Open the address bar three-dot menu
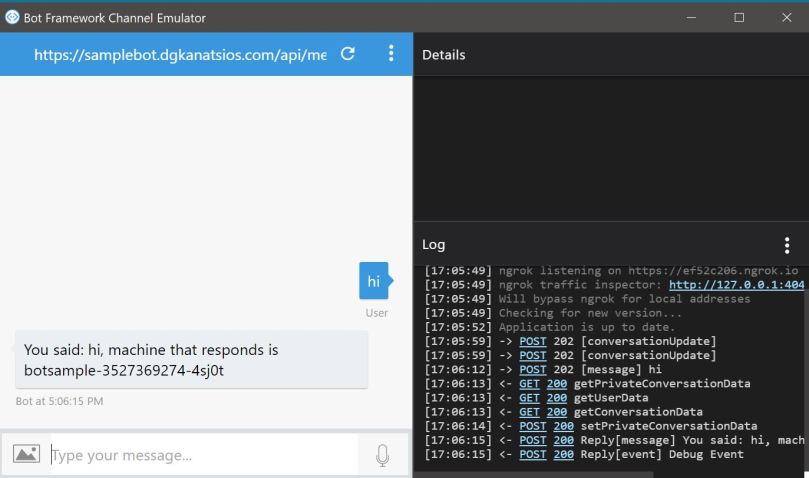This screenshot has width=809, height=478. point(391,55)
